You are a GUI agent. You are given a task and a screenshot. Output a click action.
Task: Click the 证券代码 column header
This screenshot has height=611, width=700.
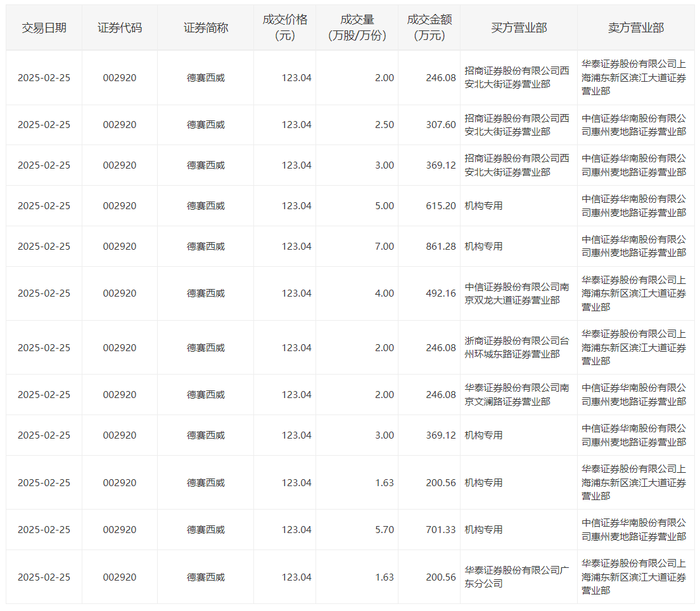(120, 28)
